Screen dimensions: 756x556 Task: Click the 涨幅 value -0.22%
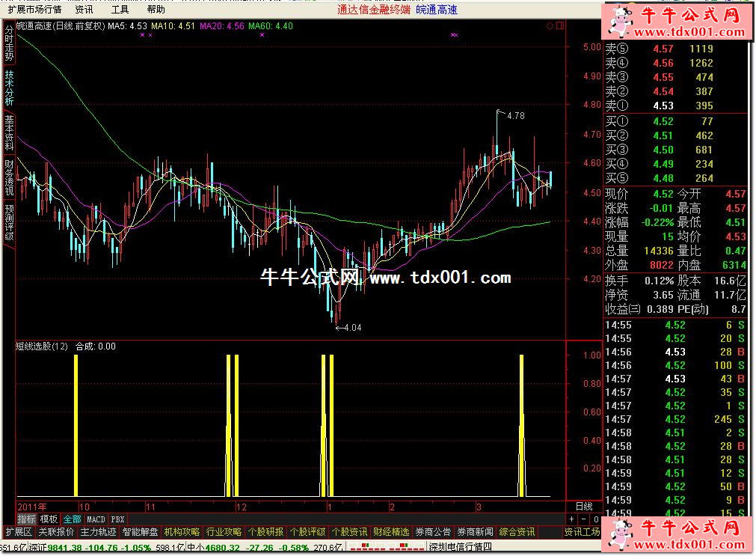point(657,222)
